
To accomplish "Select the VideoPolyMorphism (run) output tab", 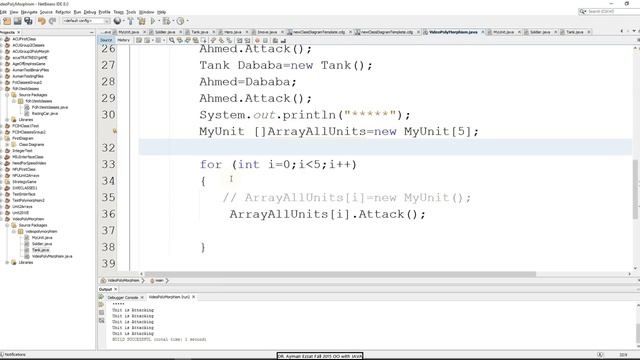I will click(x=169, y=297).
